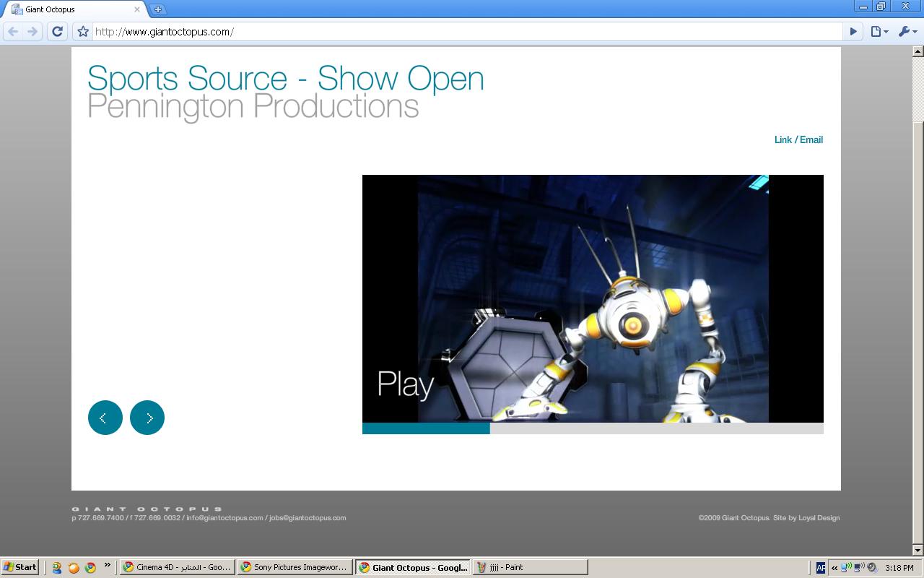The height and width of the screenshot is (578, 924).
Task: Click the Giant Octopus taskbar button
Action: coord(413,567)
